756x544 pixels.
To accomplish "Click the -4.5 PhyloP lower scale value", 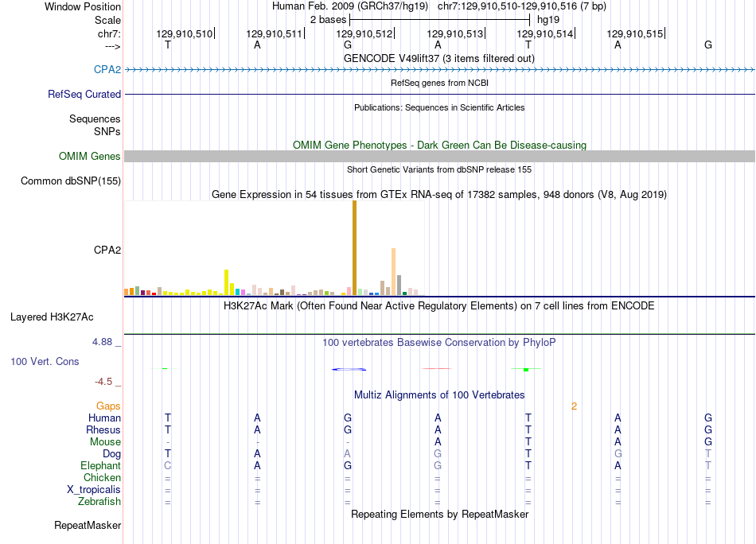I will coord(103,382).
